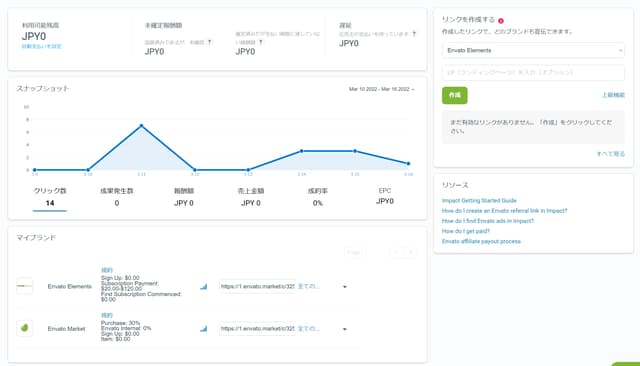
Task: Click the peak data point on the chart
Action: point(141,126)
